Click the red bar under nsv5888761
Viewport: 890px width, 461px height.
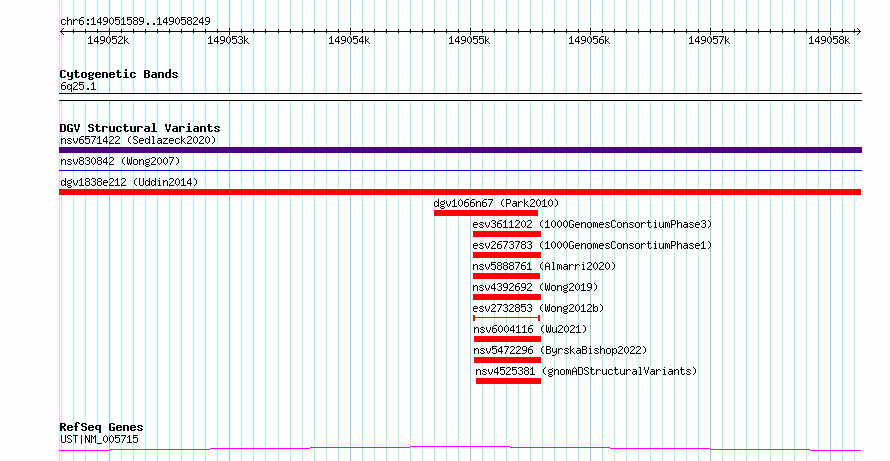506,276
